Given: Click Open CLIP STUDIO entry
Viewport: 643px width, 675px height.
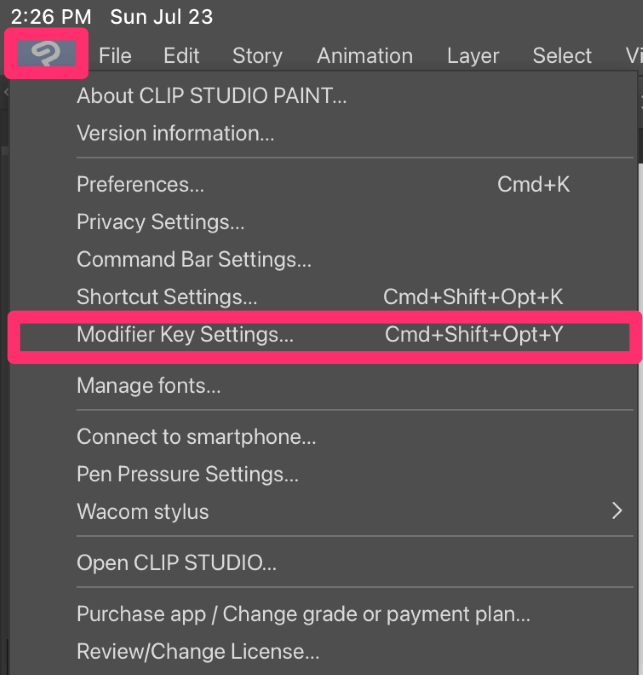Looking at the screenshot, I should pyautogui.click(x=323, y=563).
